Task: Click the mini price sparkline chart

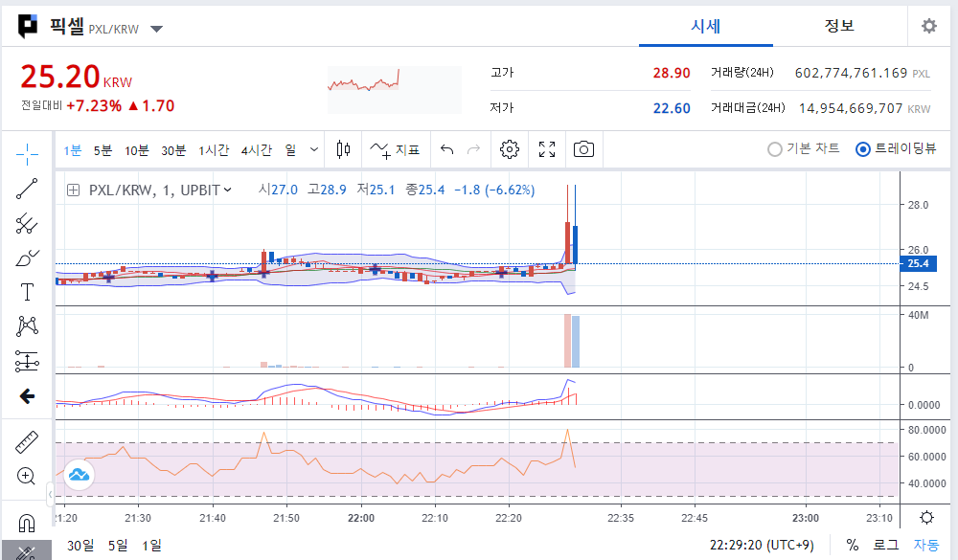Action: (394, 90)
